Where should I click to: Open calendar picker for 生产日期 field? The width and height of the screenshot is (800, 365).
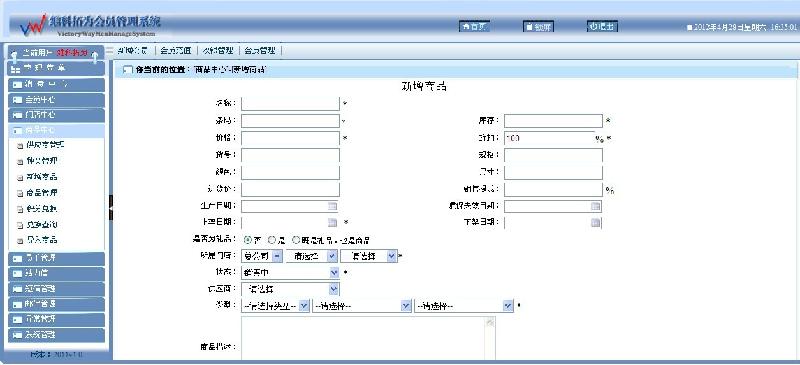(x=332, y=206)
